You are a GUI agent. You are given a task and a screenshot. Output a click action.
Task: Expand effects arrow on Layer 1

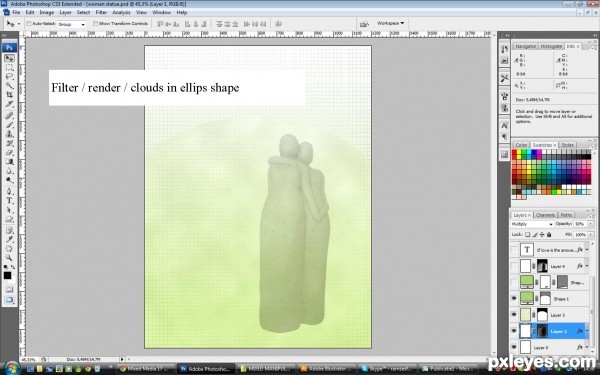[587, 331]
